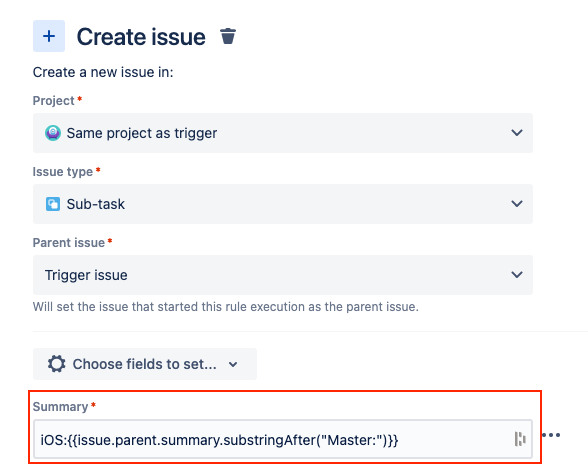588x470 pixels.
Task: Focus the Summary text input field
Action: (283, 439)
